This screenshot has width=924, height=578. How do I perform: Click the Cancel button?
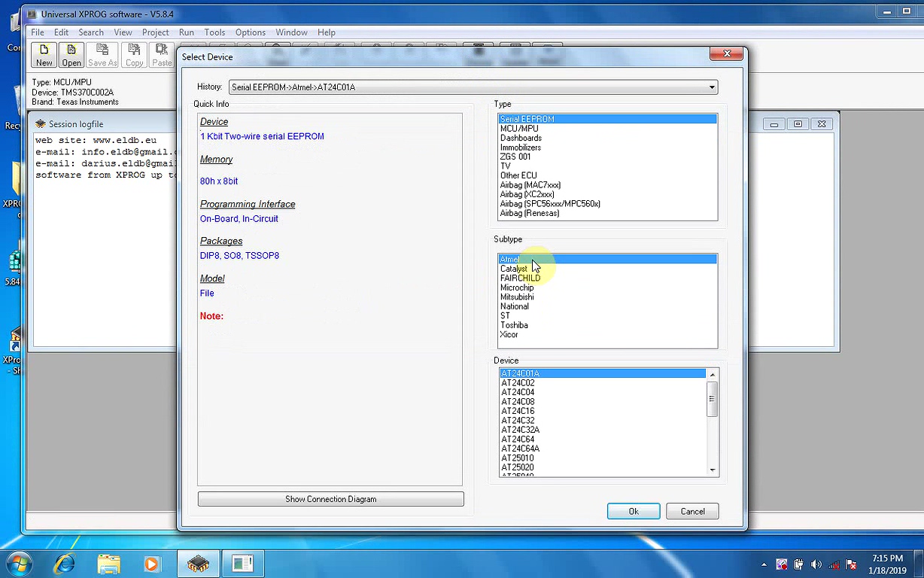click(692, 511)
